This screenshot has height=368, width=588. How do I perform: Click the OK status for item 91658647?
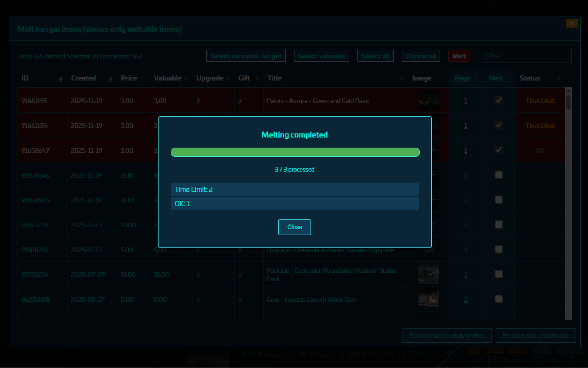pos(540,150)
